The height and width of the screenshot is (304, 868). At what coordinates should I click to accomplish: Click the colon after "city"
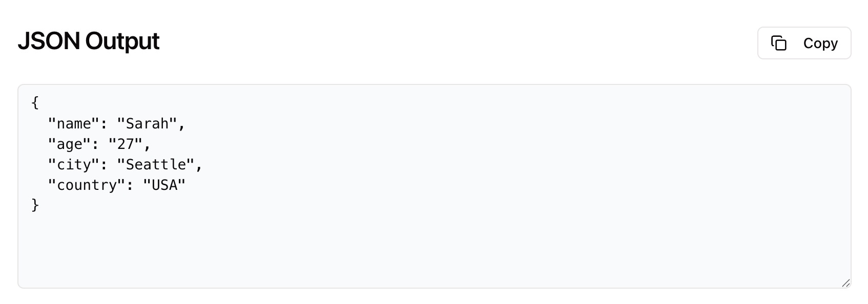click(104, 164)
